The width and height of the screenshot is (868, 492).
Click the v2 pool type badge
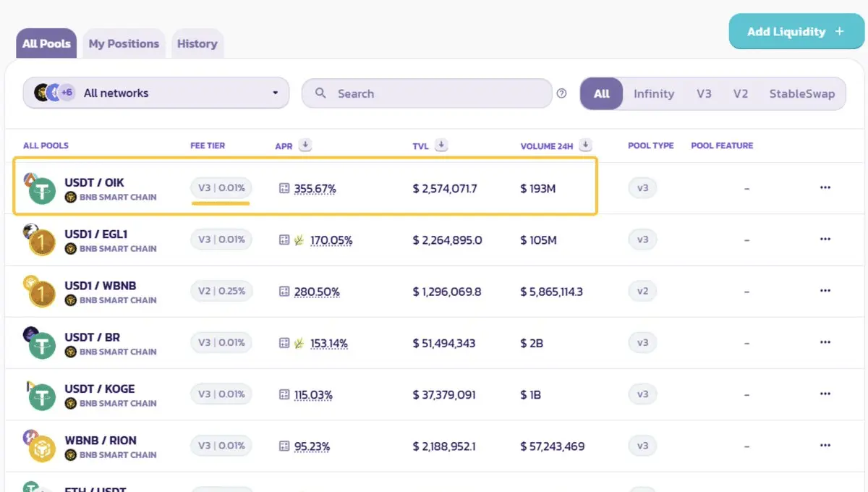(x=642, y=291)
